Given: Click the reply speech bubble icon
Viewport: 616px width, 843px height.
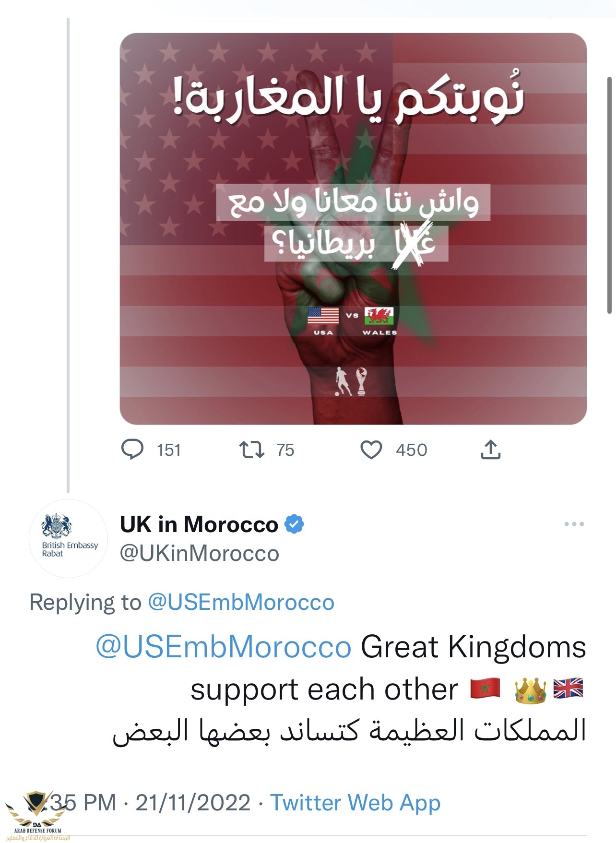Looking at the screenshot, I should coord(132,450).
